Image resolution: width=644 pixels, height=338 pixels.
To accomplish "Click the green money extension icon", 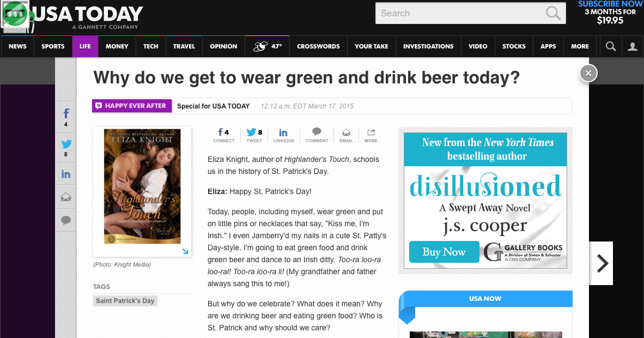I will (x=15, y=14).
